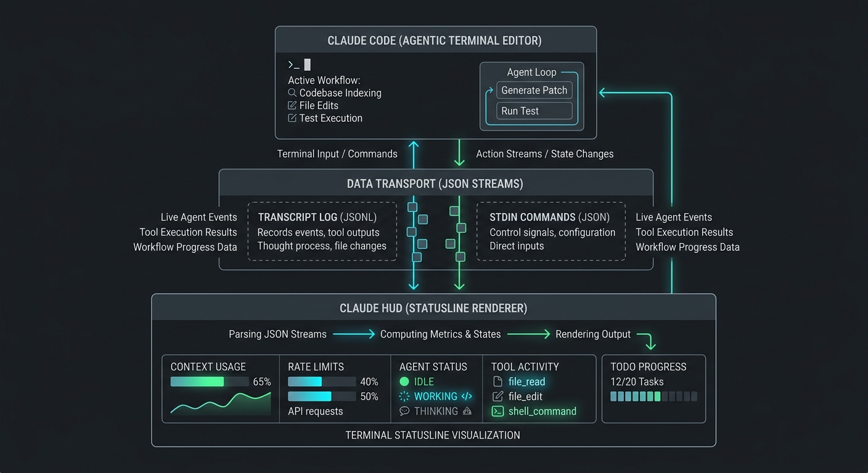Click the terminal prompt icon in Claude Code
The height and width of the screenshot is (473, 868).
click(293, 65)
